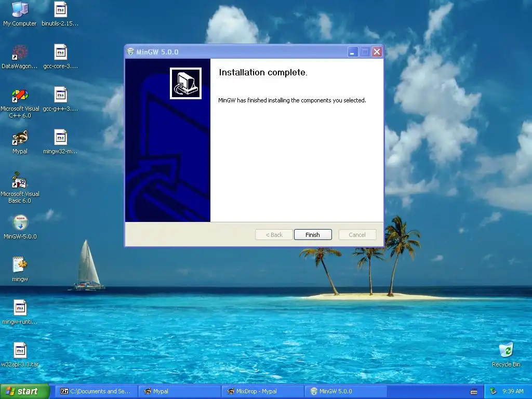Select the mingw32-m... file icon
Image resolution: width=532 pixels, height=399 pixels.
60,142
